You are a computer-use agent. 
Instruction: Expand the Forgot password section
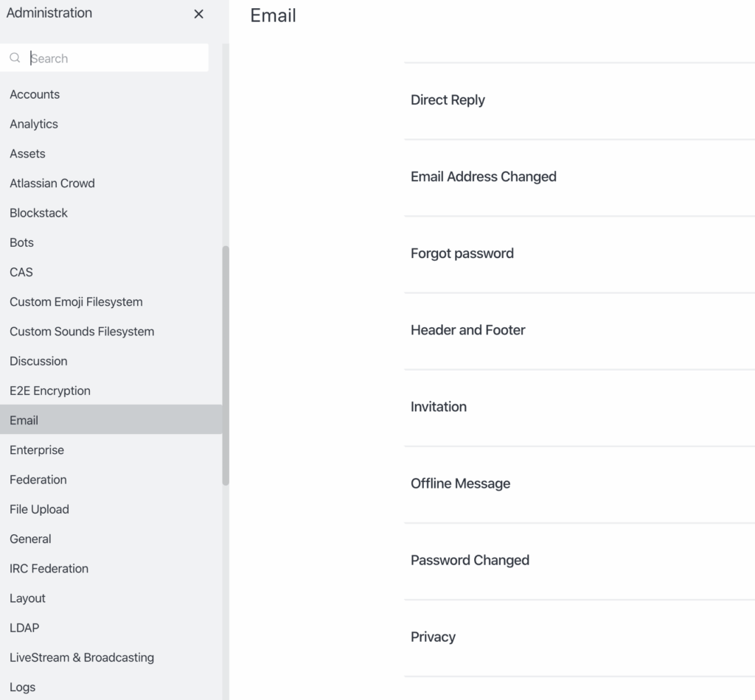point(462,253)
